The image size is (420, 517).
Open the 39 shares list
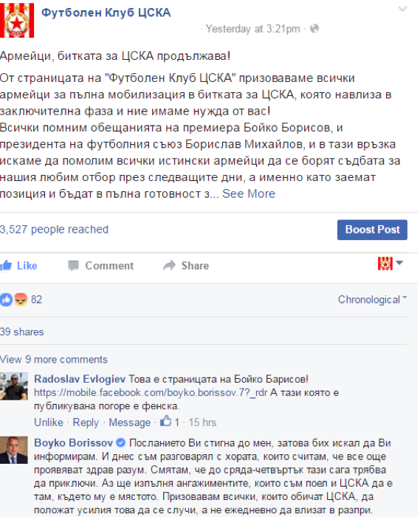coord(21,332)
